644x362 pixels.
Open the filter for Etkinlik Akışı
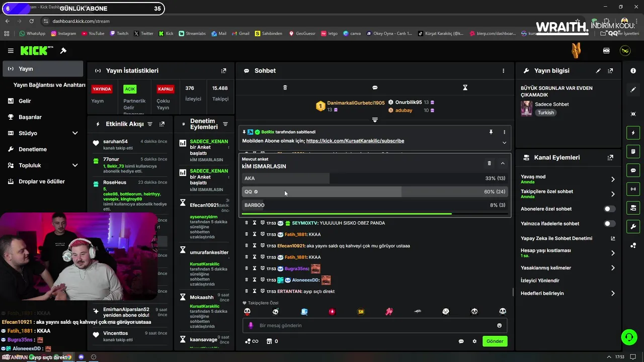(150, 124)
